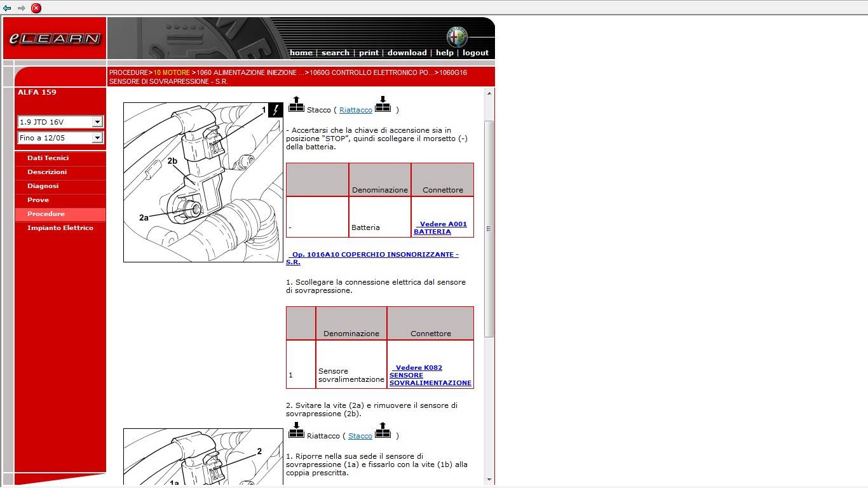
Task: Click the sensor removal diagram with 2a and 2b labels
Action: point(203,182)
